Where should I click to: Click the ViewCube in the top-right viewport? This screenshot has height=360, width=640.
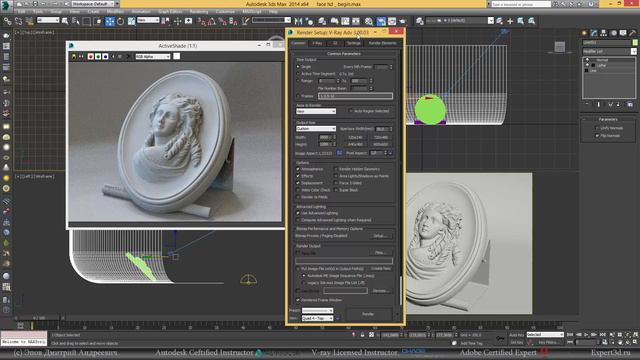pos(560,47)
